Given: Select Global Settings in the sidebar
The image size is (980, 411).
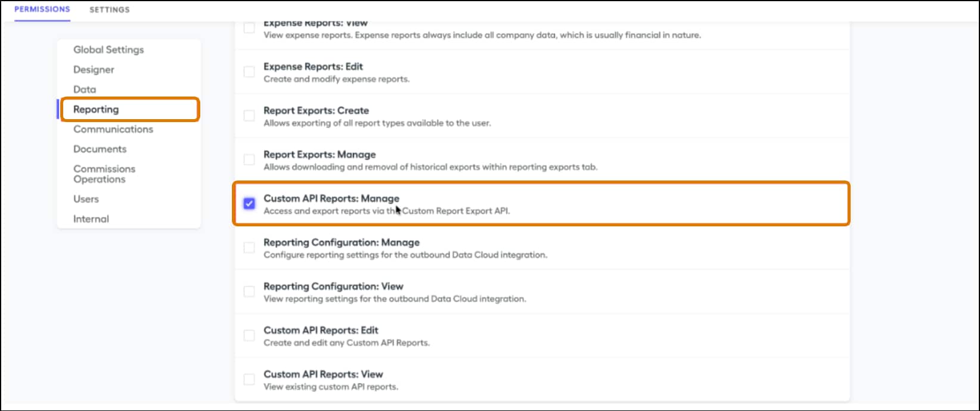Looking at the screenshot, I should pos(108,49).
